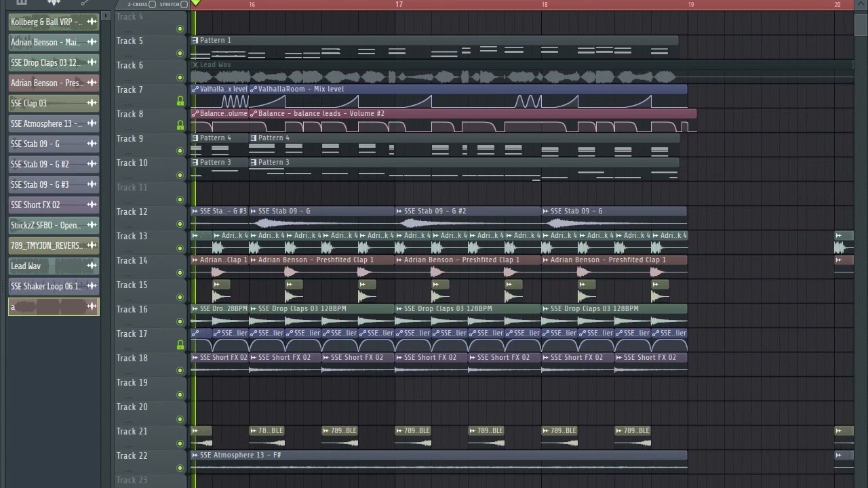The image size is (868, 488).
Task: Click the lock icon on Track 17
Action: [180, 345]
